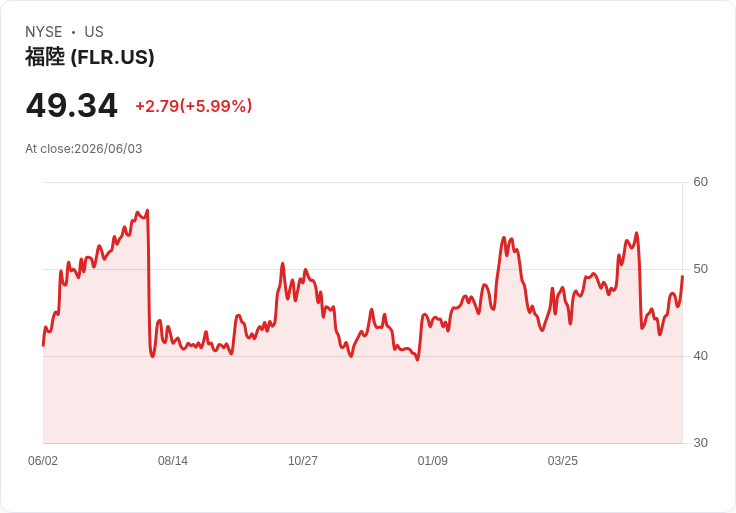Click the US market label

[94, 32]
